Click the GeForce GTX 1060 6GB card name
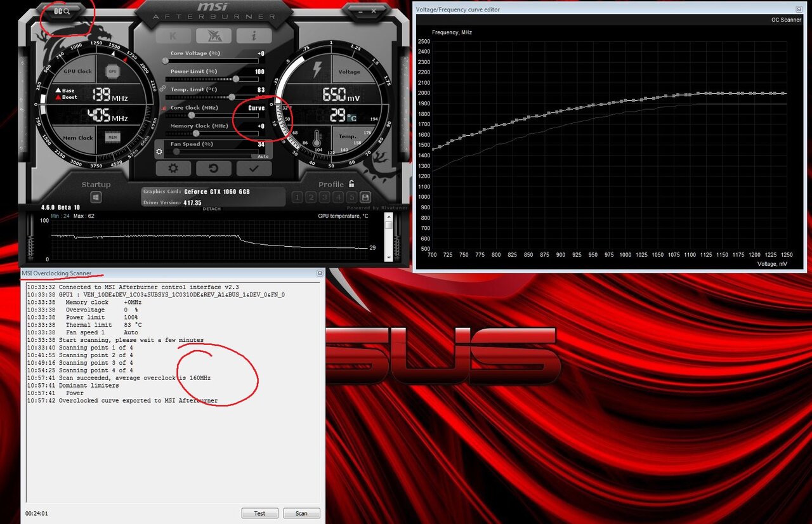This screenshot has height=524, width=812. point(217,192)
